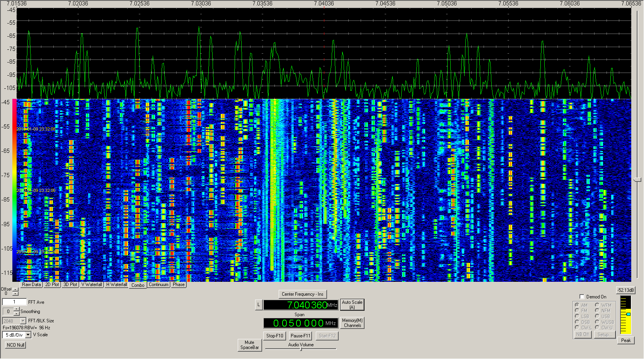644x359 pixels.
Task: Show the Raw Data tab
Action: coord(31,285)
